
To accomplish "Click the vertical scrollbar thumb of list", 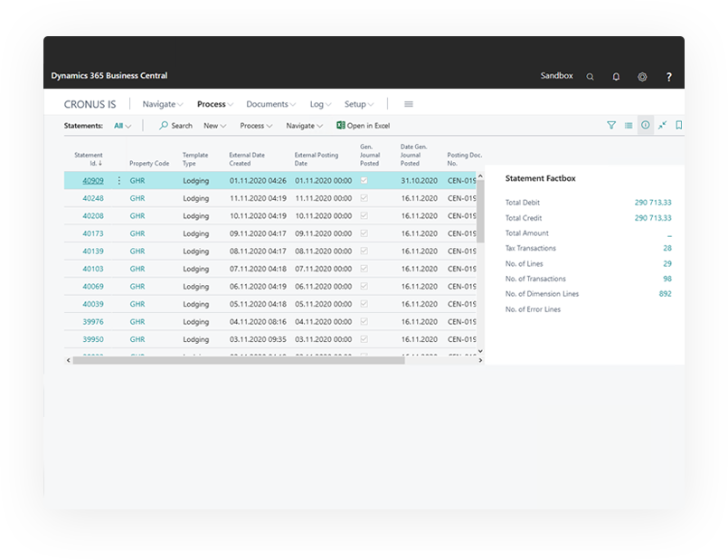I will [x=480, y=212].
